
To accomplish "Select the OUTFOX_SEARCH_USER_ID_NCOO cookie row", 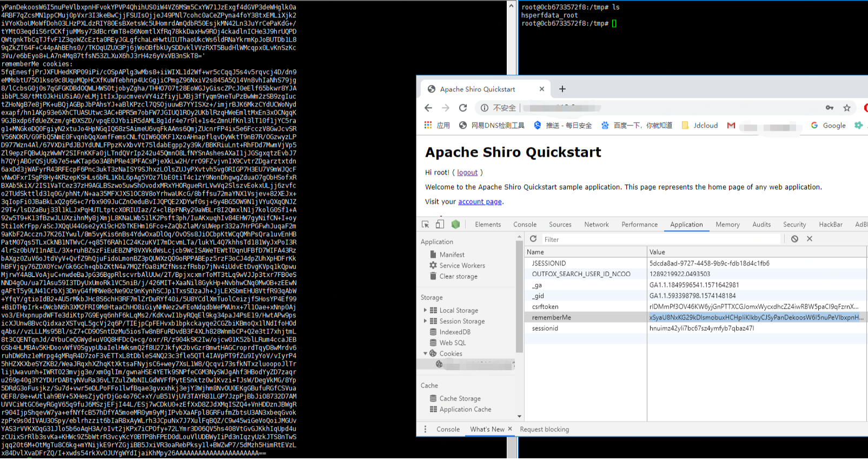I will click(696, 274).
